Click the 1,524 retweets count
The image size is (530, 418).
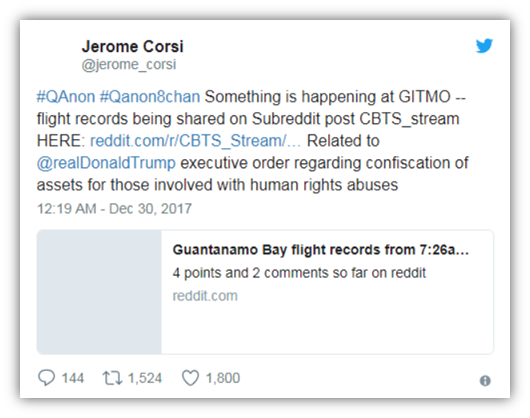(145, 378)
